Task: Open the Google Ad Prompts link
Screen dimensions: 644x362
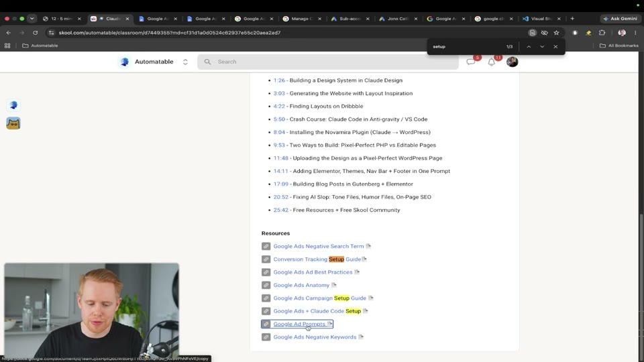Action: 299,324
